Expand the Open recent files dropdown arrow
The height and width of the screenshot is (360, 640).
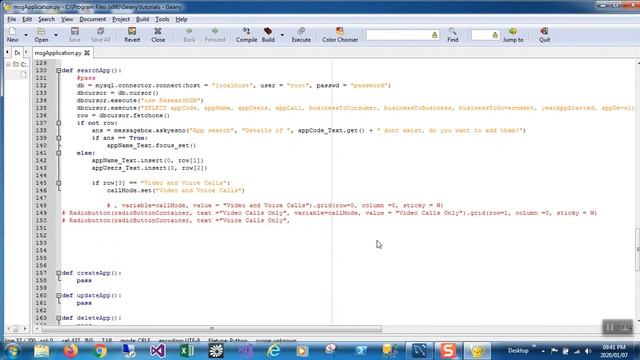[x=56, y=35]
